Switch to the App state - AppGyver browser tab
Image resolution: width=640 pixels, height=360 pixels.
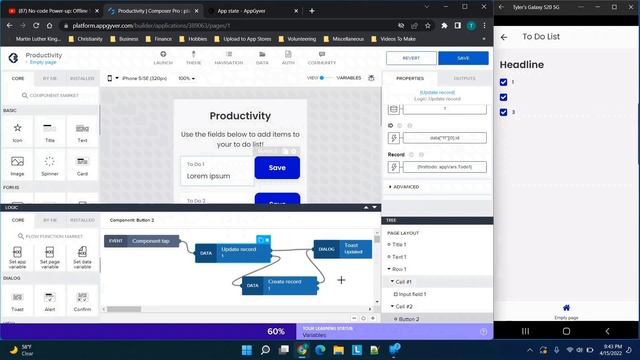253,11
